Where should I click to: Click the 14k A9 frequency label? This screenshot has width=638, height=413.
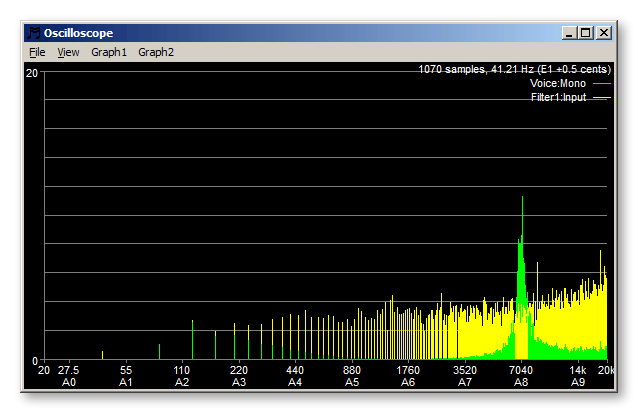[578, 376]
